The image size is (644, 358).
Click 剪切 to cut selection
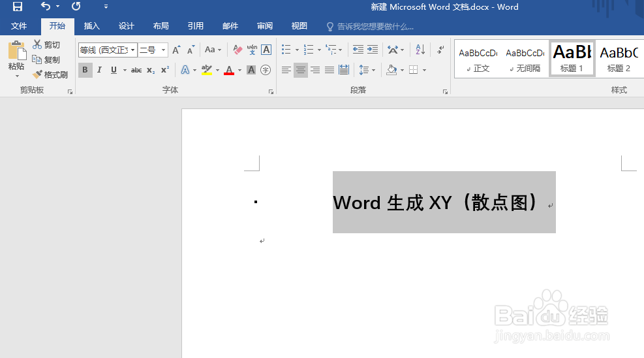[46, 44]
